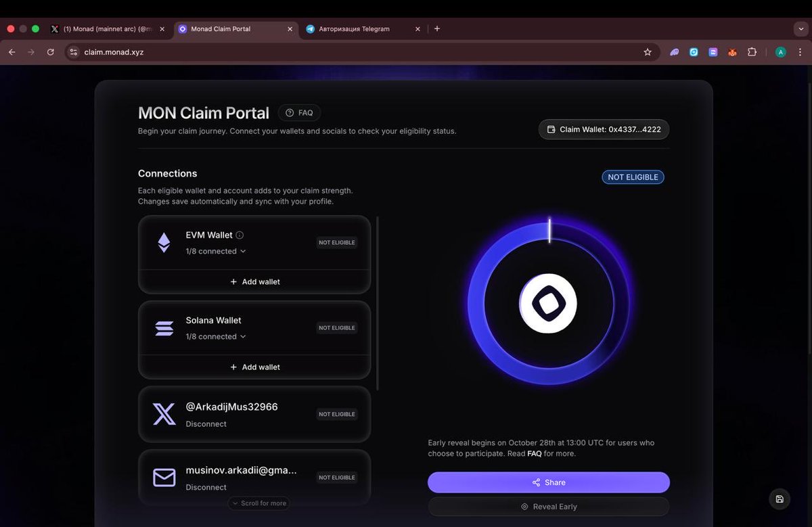Click the musinov.arkadii@gma... email text

click(x=242, y=470)
